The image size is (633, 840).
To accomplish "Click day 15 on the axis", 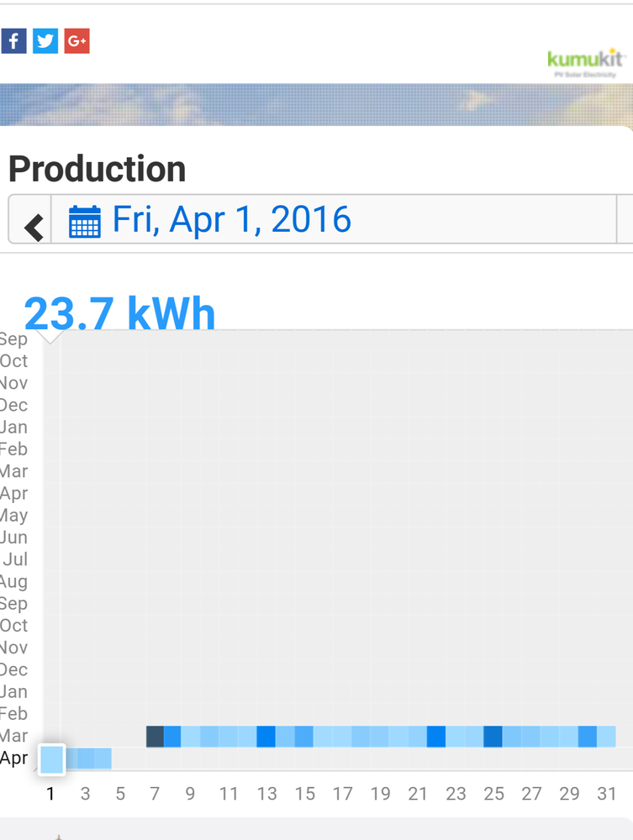I will pos(305,794).
